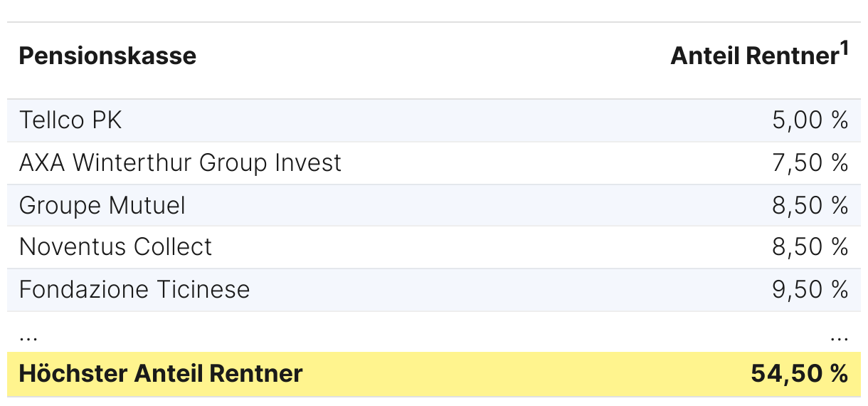868x406 pixels.
Task: Click Noventus Collect's 8,50 % value
Action: [810, 247]
